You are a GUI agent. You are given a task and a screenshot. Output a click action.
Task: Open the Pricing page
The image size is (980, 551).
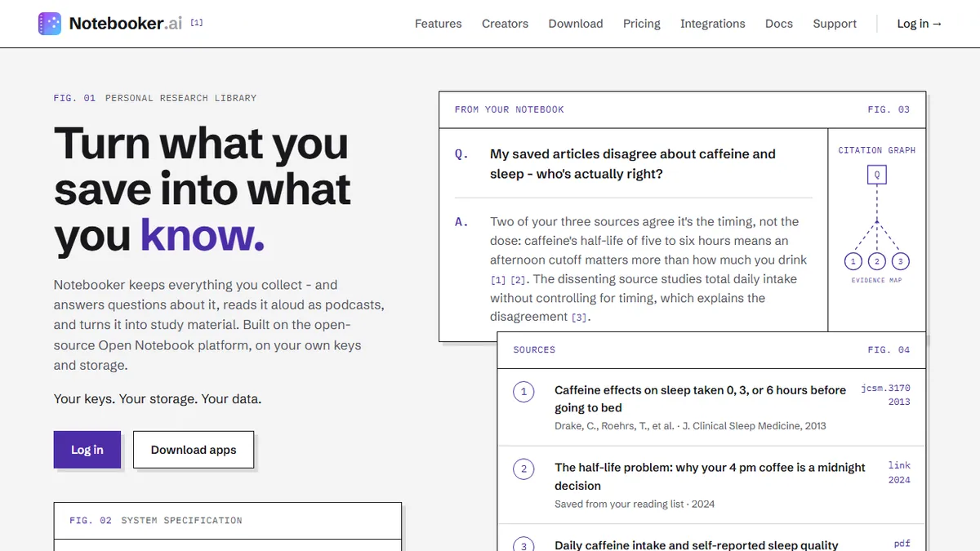tap(642, 24)
